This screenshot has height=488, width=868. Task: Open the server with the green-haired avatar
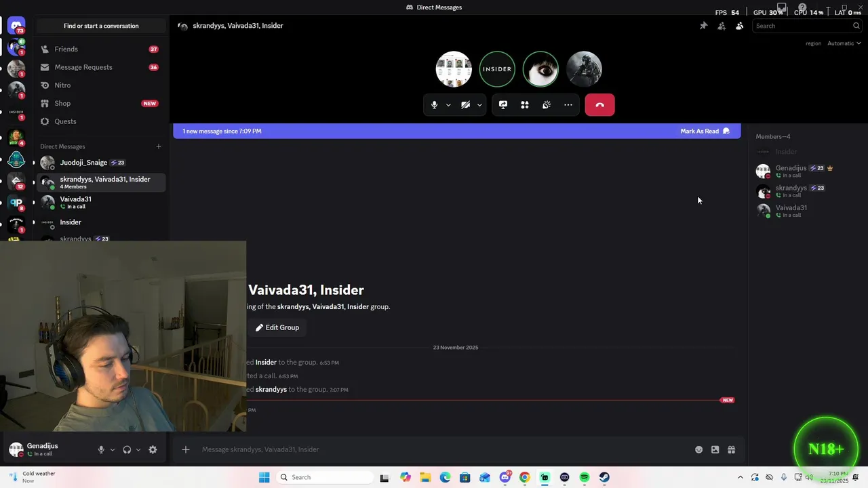point(16,138)
